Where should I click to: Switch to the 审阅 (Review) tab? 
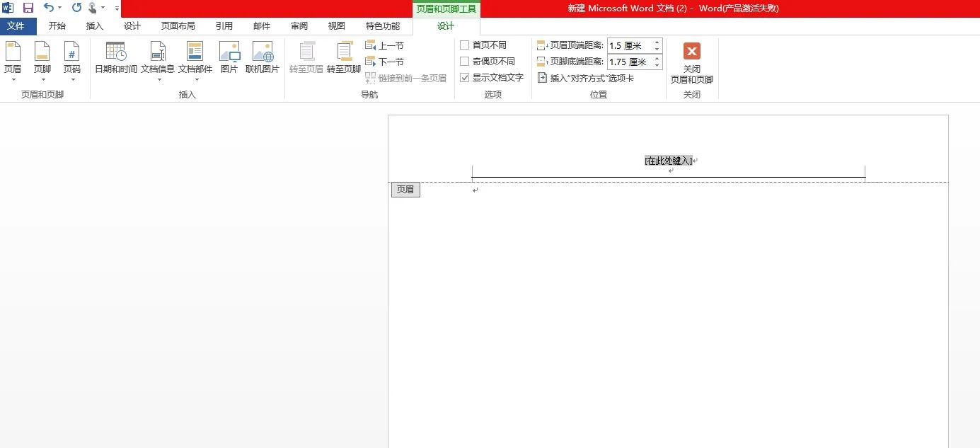point(299,26)
